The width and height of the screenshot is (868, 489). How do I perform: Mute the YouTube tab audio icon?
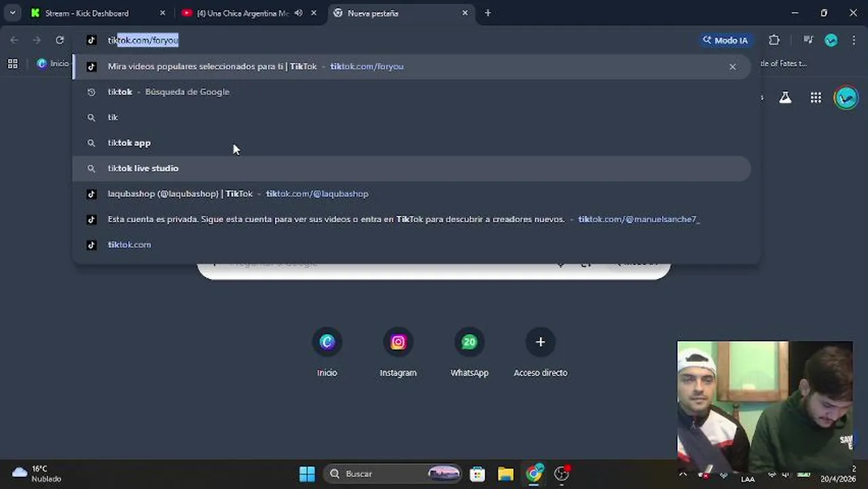(x=298, y=13)
